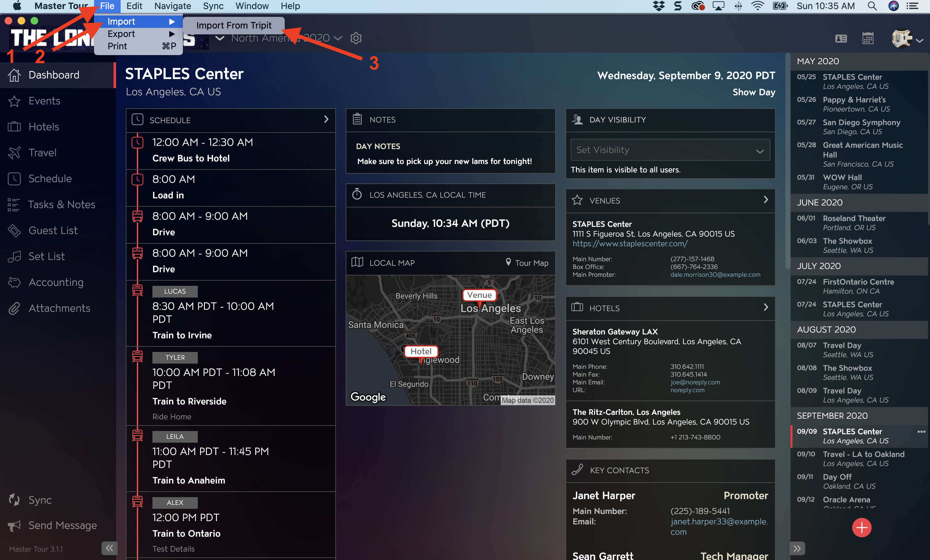
Task: Click the day notes text
Action: click(444, 161)
